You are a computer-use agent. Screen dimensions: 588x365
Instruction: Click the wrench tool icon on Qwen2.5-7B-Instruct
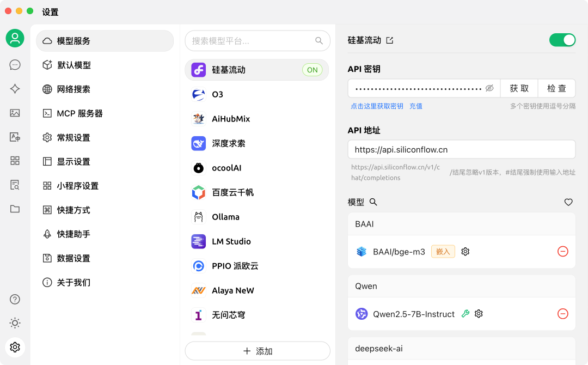point(465,314)
